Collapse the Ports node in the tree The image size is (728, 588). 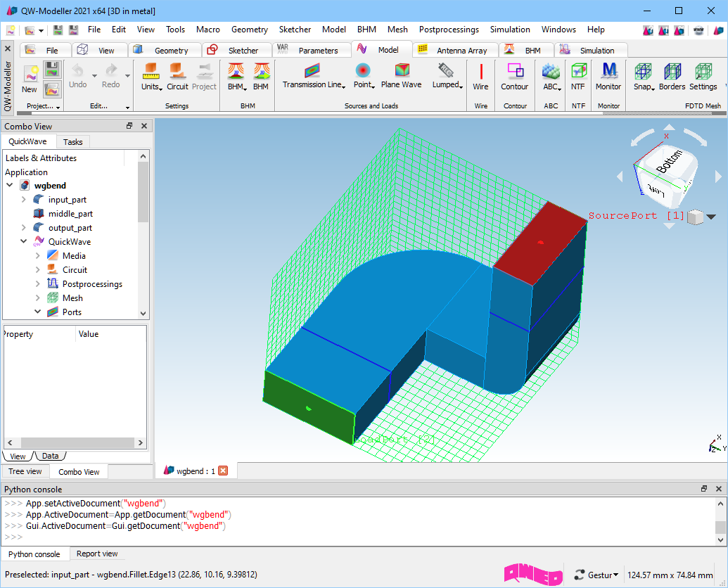[37, 312]
